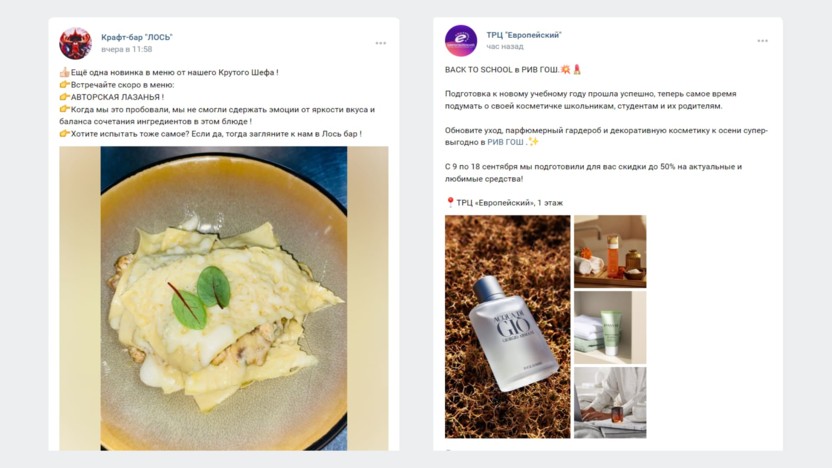Open the ТРЦ "Европейский" profile avatar

coord(461,41)
